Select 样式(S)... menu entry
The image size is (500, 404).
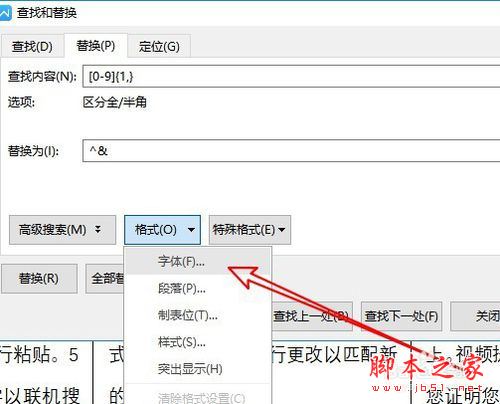(198, 342)
